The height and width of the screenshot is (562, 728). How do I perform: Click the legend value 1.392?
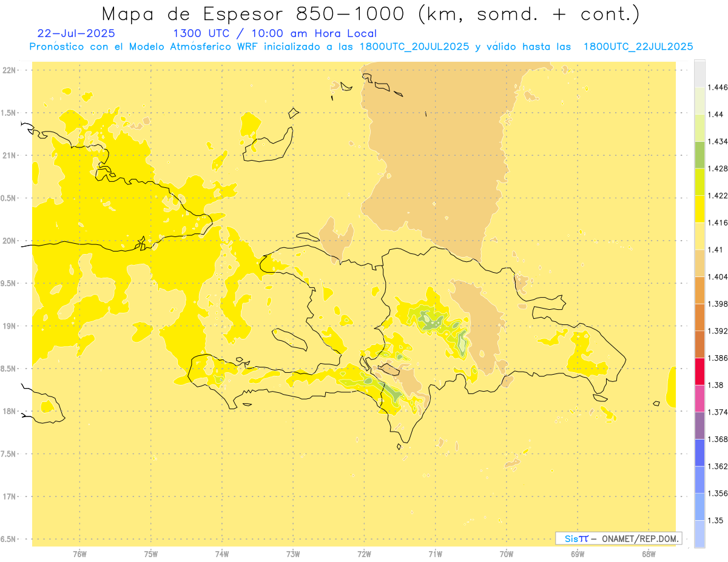[717, 331]
